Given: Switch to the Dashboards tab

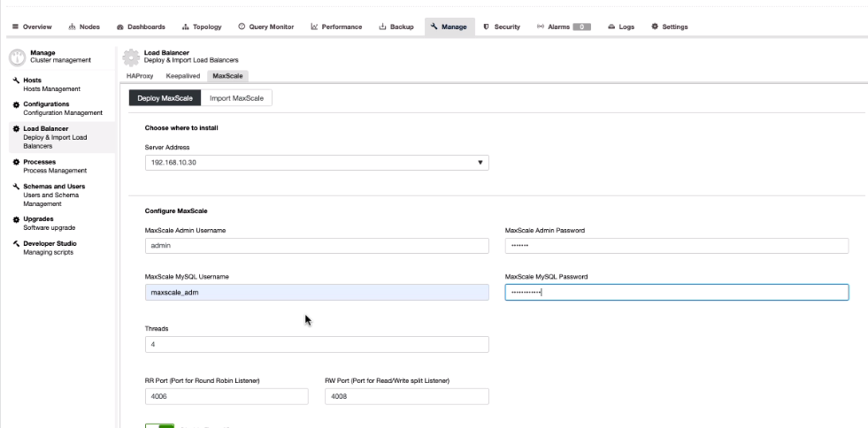Looking at the screenshot, I should pyautogui.click(x=141, y=27).
